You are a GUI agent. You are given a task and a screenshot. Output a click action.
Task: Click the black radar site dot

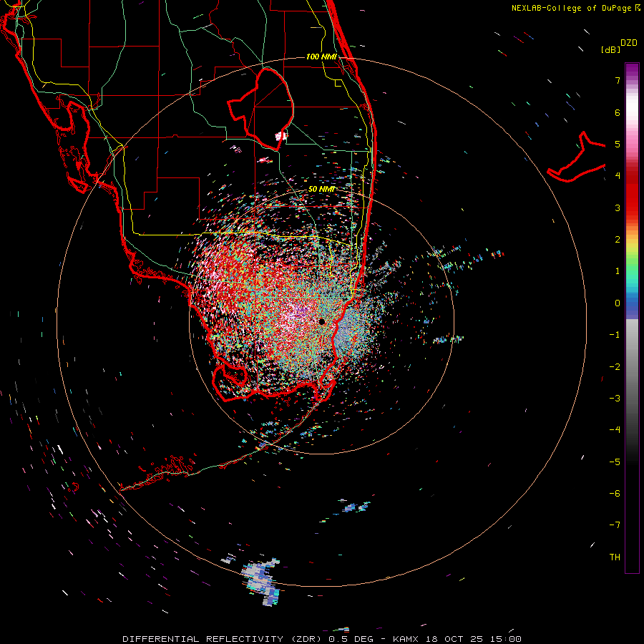[x=321, y=321]
